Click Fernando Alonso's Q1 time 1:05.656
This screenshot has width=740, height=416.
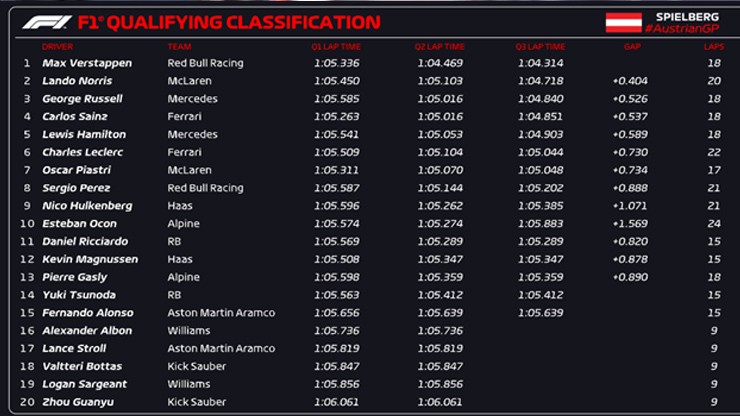pyautogui.click(x=335, y=313)
